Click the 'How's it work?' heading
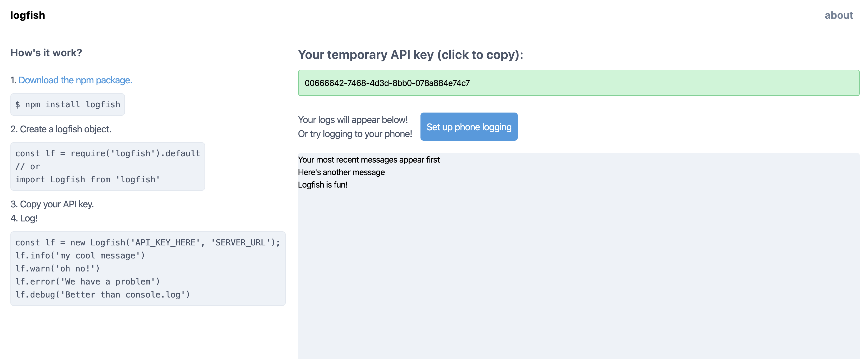868x359 pixels. click(46, 53)
